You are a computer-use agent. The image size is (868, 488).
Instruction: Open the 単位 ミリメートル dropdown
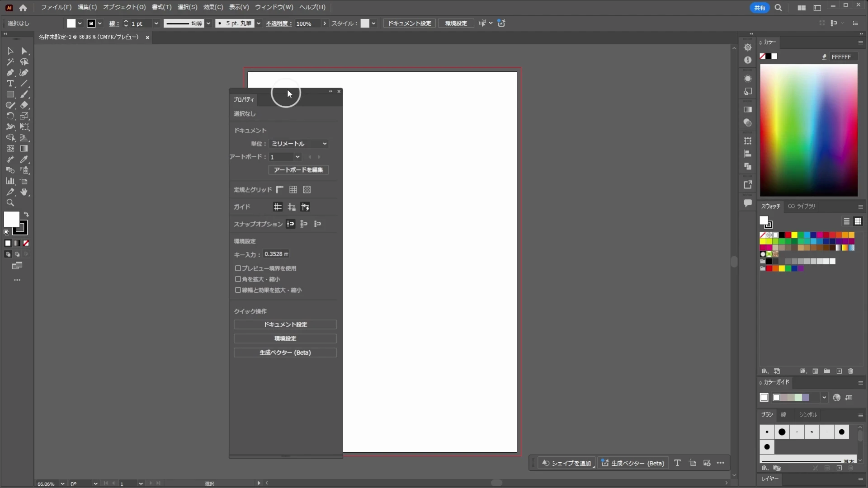click(298, 144)
